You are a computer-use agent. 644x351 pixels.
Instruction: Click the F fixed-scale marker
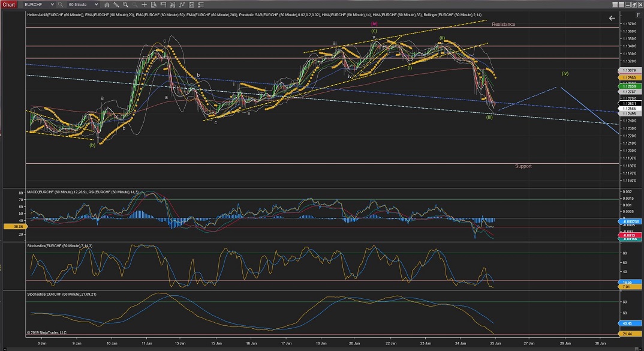[638, 15]
